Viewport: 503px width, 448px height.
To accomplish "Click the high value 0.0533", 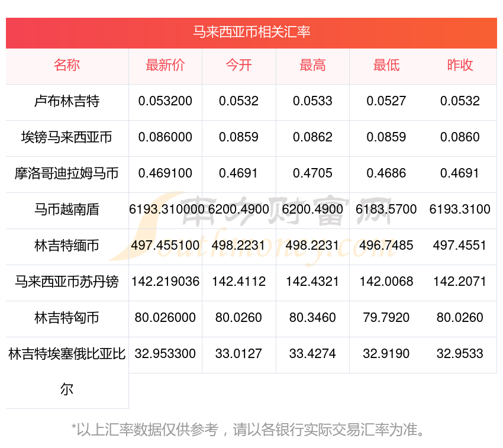I will [312, 101].
